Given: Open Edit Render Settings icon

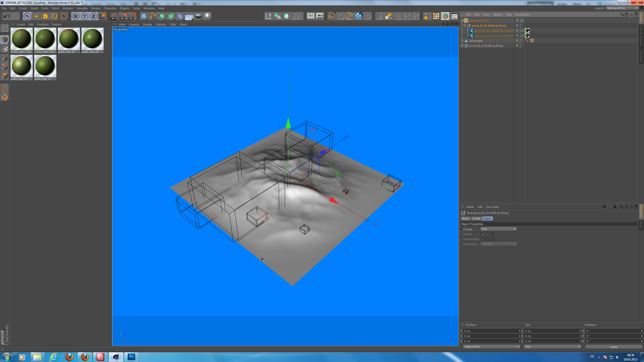Looking at the screenshot, I should [x=132, y=16].
